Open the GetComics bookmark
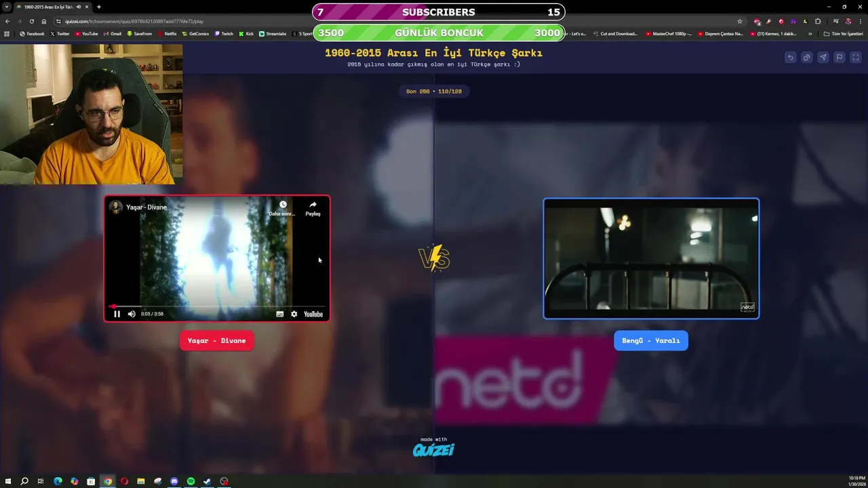Screen dimensions: 868x488 coord(195,33)
